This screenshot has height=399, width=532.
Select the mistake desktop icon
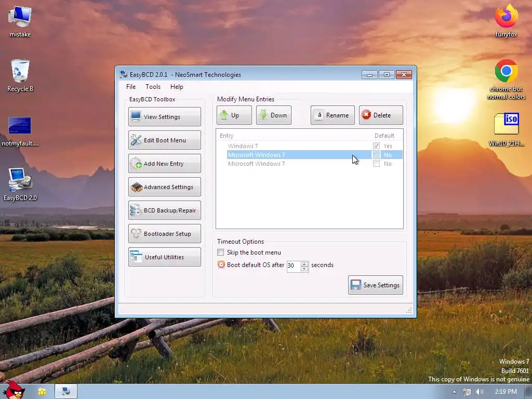pyautogui.click(x=20, y=21)
